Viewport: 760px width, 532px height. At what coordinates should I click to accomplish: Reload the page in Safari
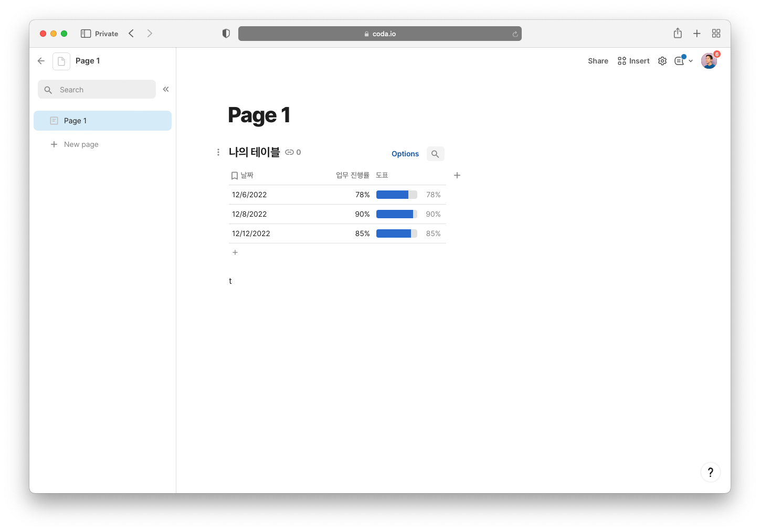(x=515, y=34)
